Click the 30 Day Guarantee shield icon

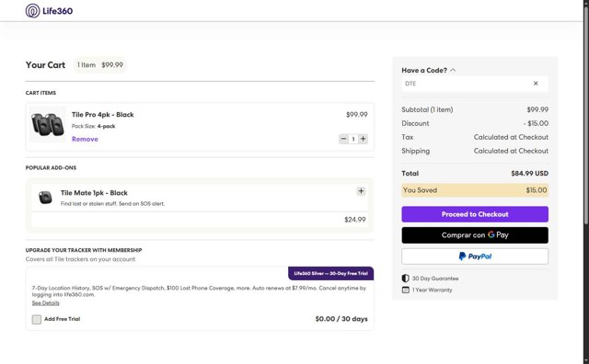pos(405,279)
